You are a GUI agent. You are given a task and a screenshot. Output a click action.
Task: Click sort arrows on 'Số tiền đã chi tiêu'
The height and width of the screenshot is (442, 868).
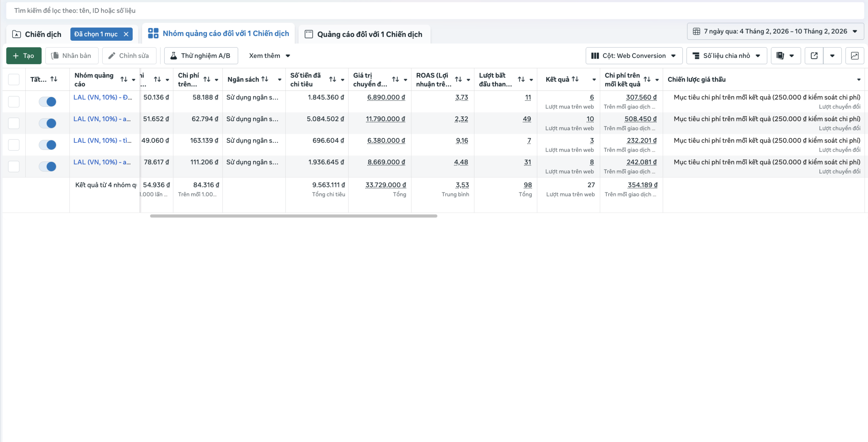(x=332, y=79)
